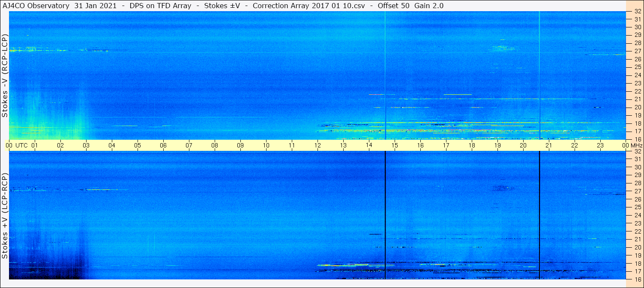
Task: Click hour '02' on the UTC time axis
Action: click(x=60, y=145)
